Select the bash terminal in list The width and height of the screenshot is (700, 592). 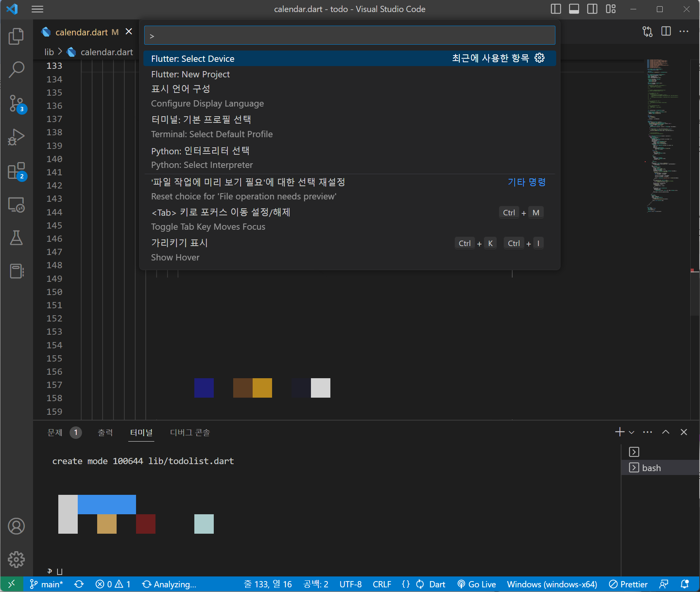(x=660, y=468)
